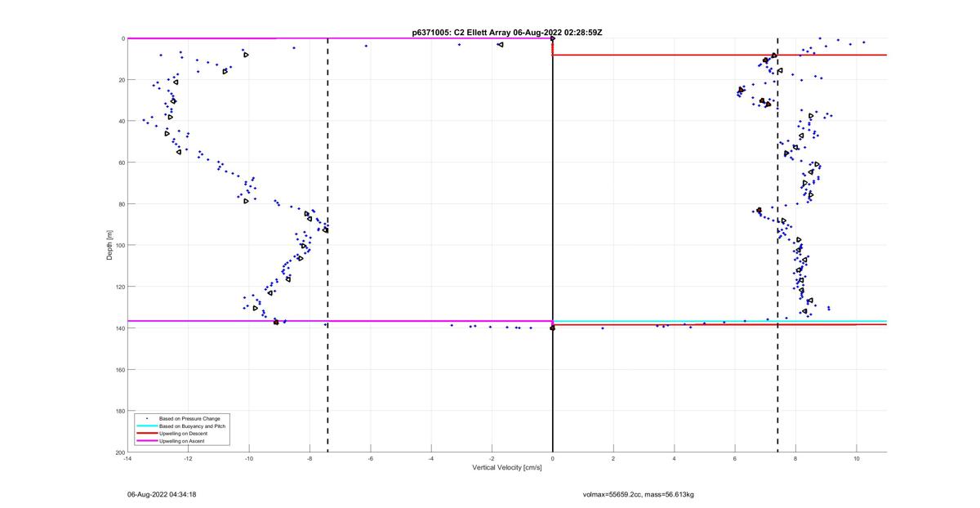
Task: Pick the magenta line sample in legend
Action: tap(146, 441)
